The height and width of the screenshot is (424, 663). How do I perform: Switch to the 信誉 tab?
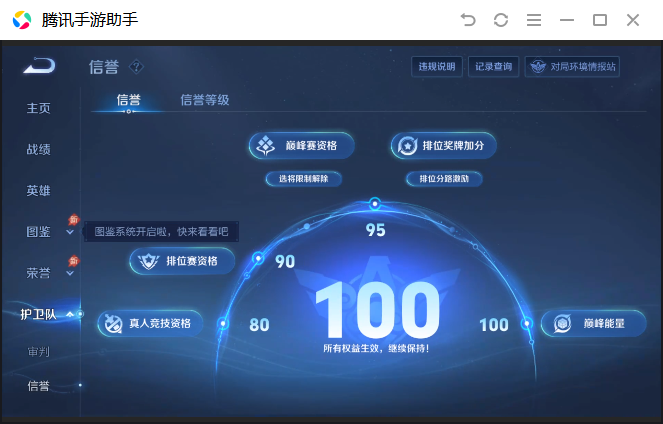pos(129,100)
